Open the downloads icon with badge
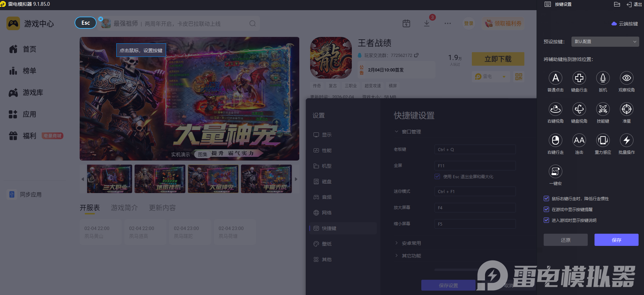The width and height of the screenshot is (644, 295). pos(427,23)
